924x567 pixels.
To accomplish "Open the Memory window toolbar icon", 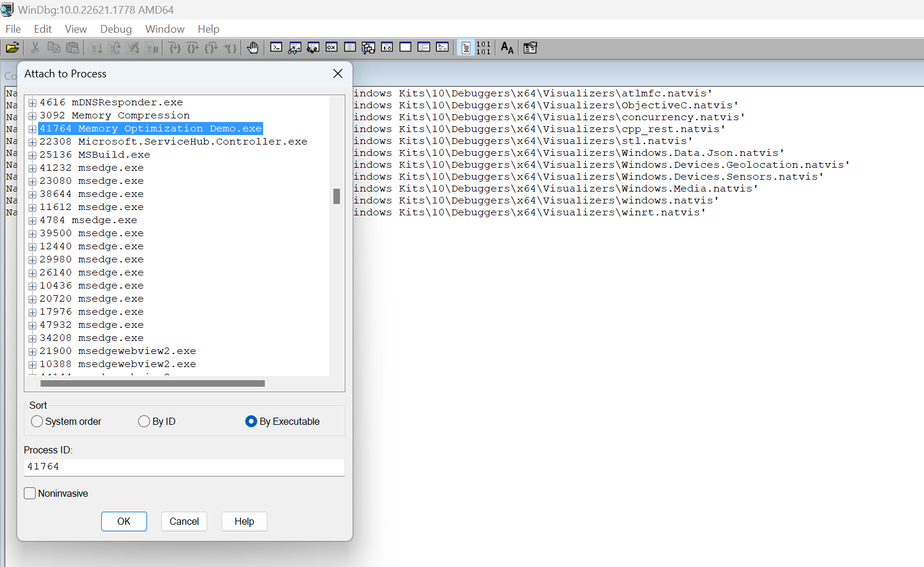I will (349, 48).
